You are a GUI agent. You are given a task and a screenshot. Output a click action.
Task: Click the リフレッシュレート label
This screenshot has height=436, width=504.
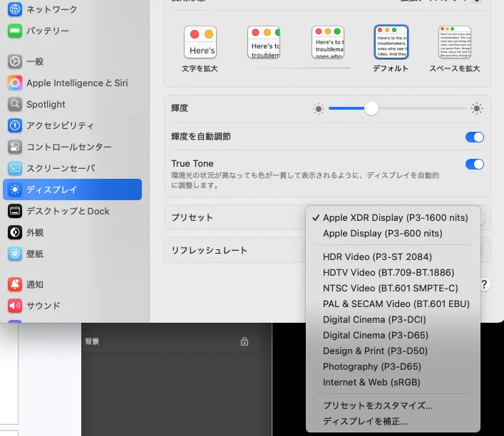(210, 250)
